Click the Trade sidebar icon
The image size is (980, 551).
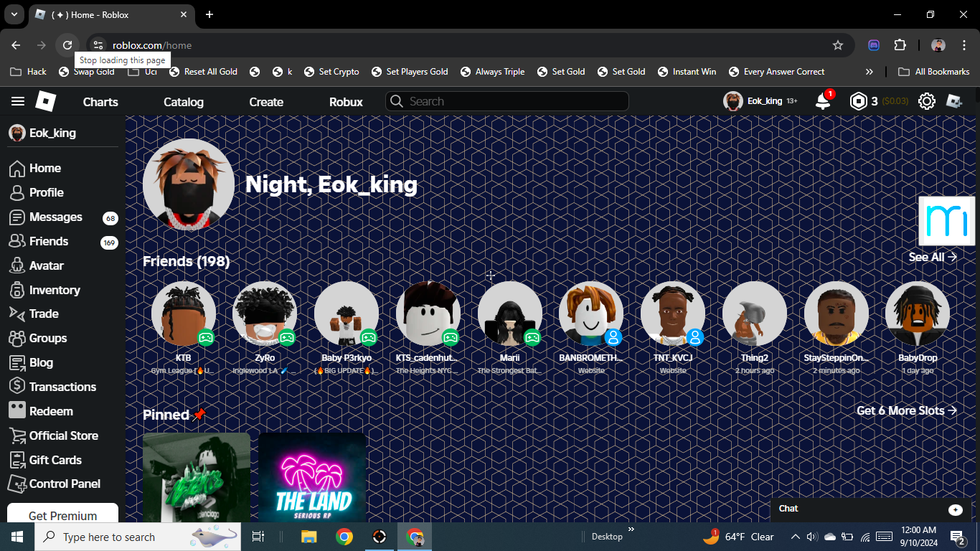coord(17,314)
